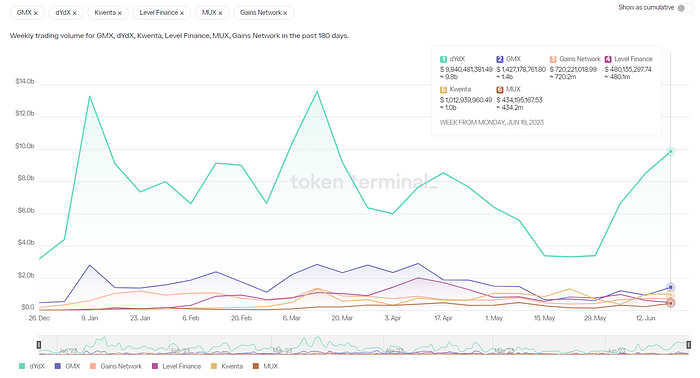Toggle GMX series in the legend
Screen dimensions: 700x378
pyautogui.click(x=67, y=366)
